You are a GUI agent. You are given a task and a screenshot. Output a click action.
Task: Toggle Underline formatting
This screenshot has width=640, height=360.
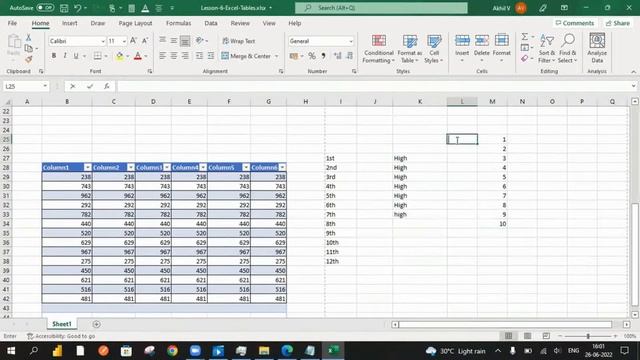coord(76,56)
